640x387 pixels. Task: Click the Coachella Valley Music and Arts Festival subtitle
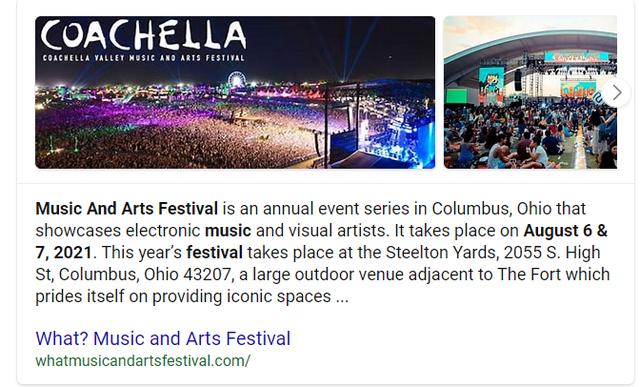[144, 58]
